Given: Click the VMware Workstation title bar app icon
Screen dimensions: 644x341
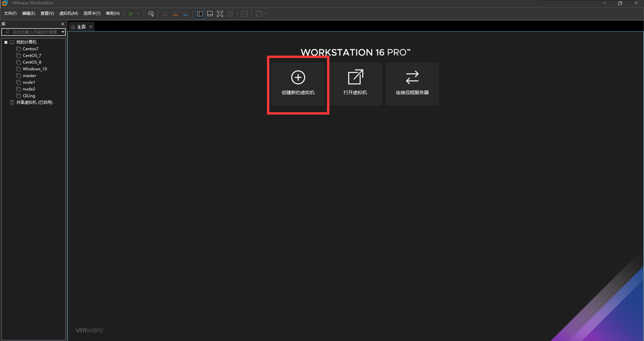Looking at the screenshot, I should [x=5, y=3].
